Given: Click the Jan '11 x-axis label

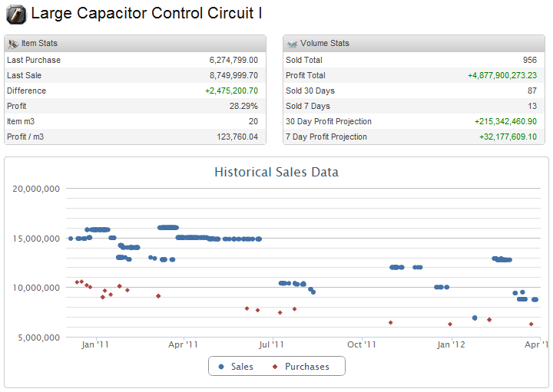Looking at the screenshot, I should [x=94, y=345].
